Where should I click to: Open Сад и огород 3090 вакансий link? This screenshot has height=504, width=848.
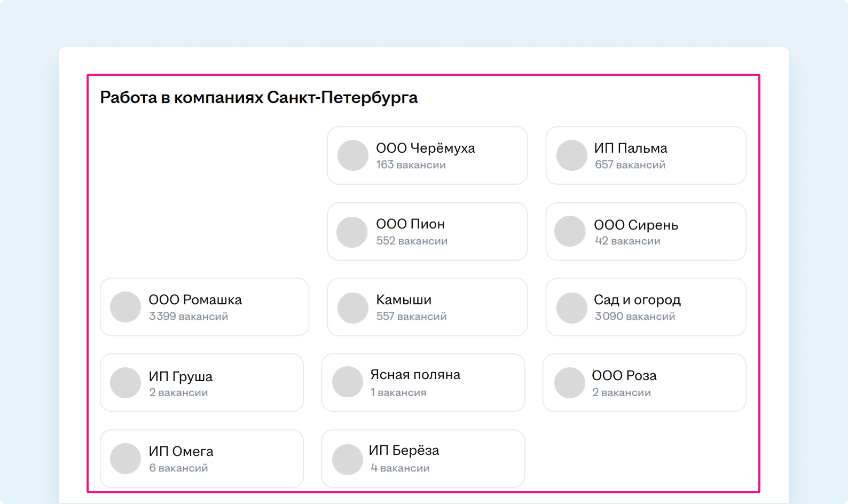pyautogui.click(x=635, y=317)
